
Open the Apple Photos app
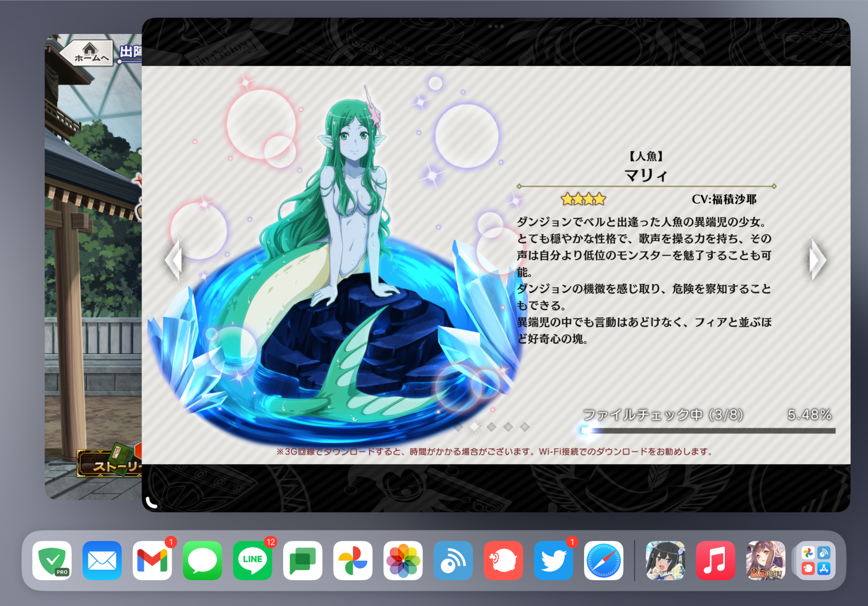tap(403, 560)
